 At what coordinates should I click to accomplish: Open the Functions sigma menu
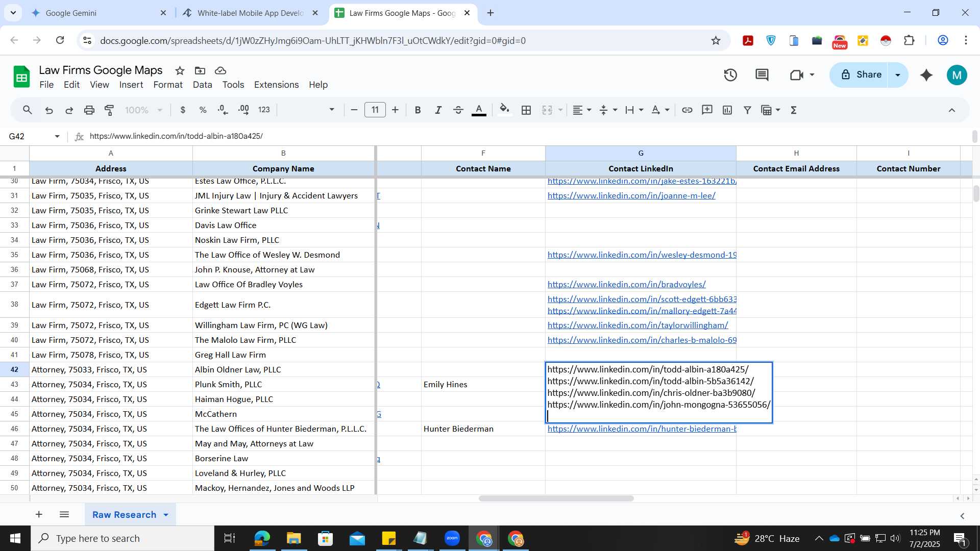[794, 110]
